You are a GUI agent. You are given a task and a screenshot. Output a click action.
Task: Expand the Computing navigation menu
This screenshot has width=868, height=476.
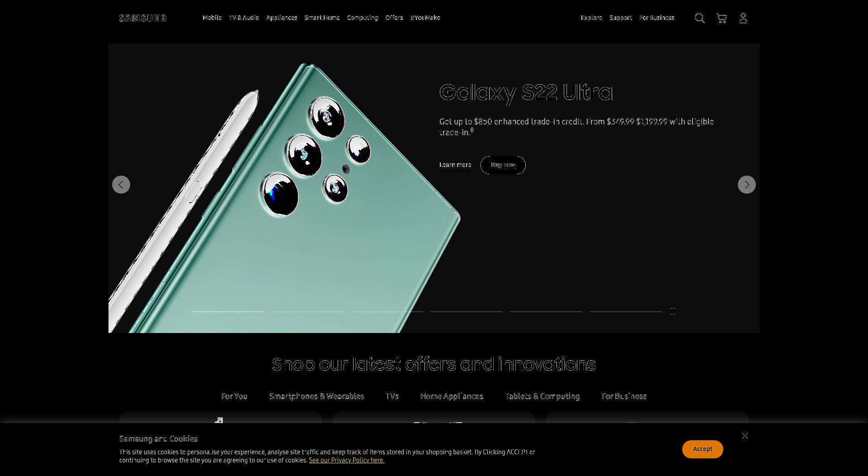pyautogui.click(x=363, y=18)
